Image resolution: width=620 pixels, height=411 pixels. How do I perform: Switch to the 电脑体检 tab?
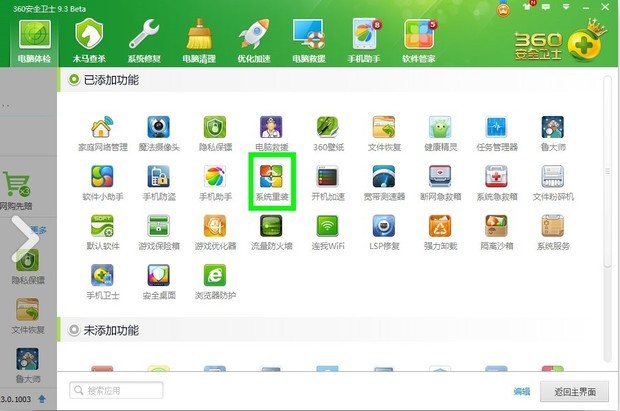(34, 42)
